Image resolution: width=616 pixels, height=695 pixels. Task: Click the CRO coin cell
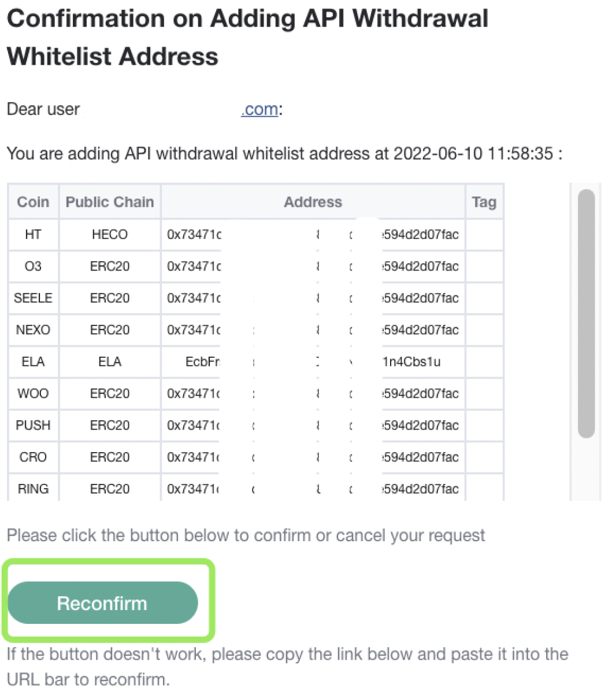(33, 457)
